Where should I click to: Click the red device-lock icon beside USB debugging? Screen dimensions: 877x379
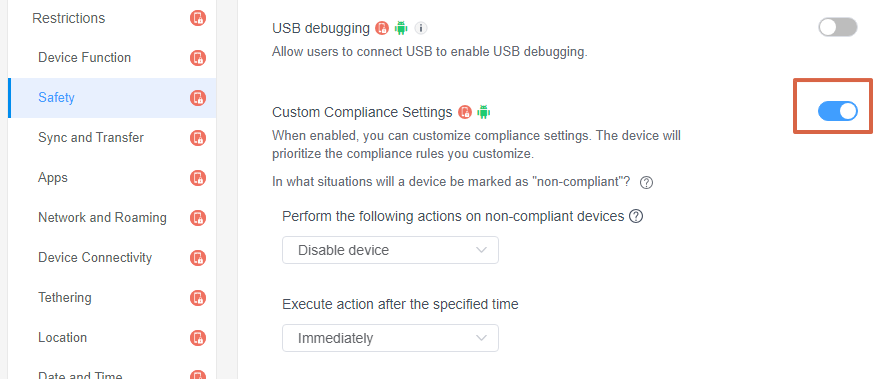coord(382,28)
